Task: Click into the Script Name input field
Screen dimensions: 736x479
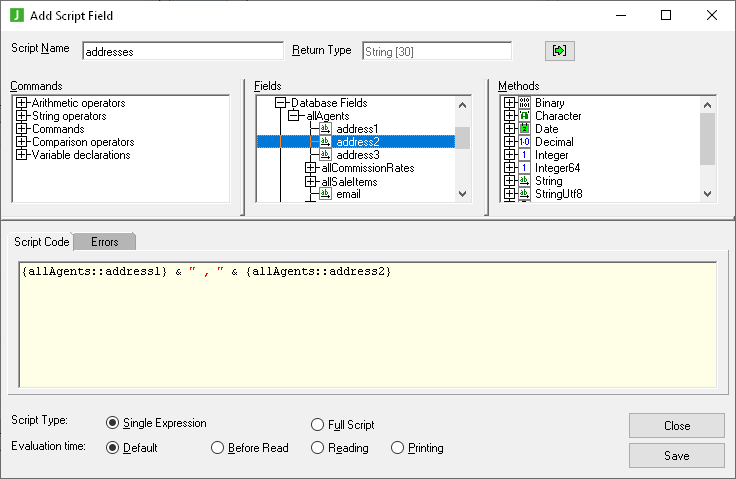Action: (x=183, y=51)
